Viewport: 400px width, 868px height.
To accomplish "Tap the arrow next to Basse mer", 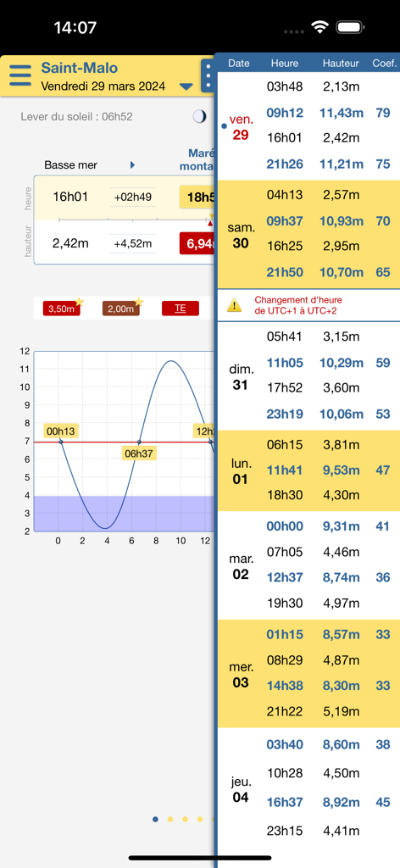I will tap(132, 165).
